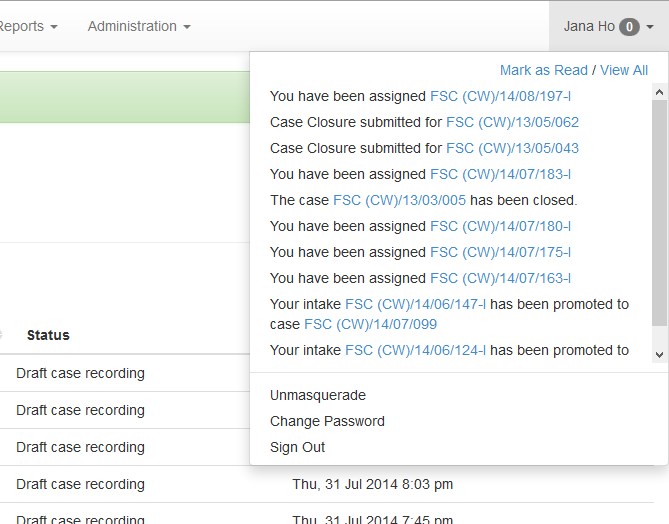The image size is (669, 524).
Task: Select Unmasquerade from the user menu
Action: pos(318,395)
